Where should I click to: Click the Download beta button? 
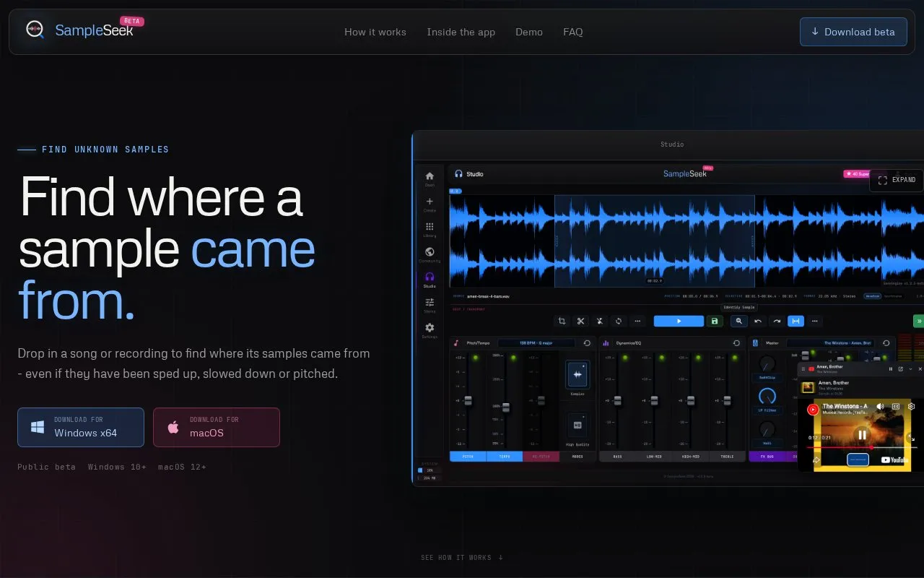(853, 32)
